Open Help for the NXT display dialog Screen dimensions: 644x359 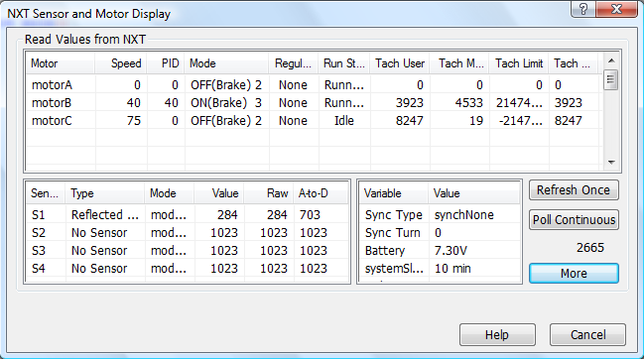pyautogui.click(x=497, y=335)
